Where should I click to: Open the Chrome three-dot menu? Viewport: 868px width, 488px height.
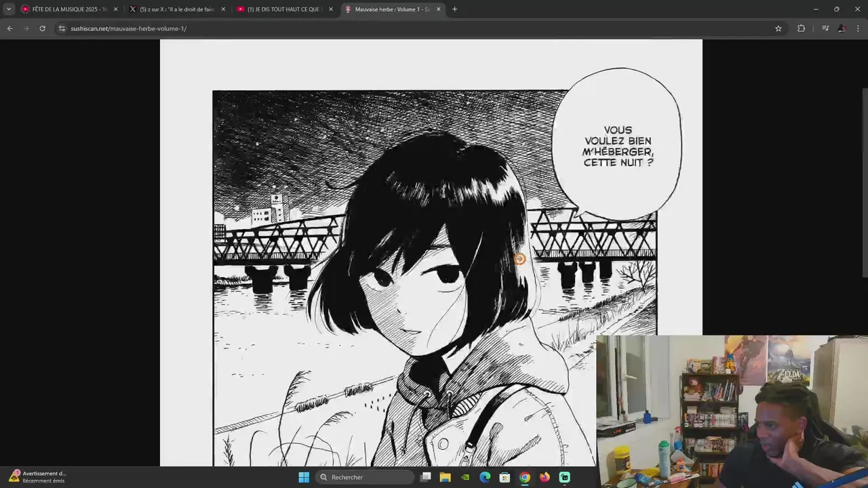click(x=859, y=28)
